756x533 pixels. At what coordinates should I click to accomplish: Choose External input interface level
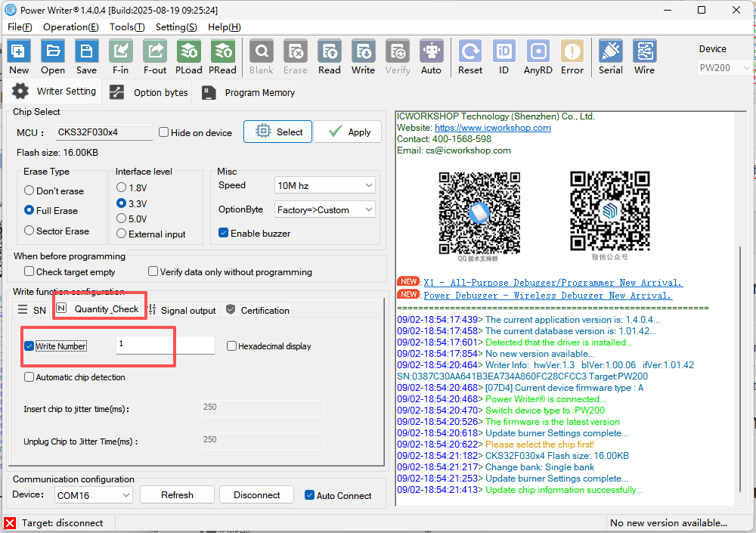122,234
